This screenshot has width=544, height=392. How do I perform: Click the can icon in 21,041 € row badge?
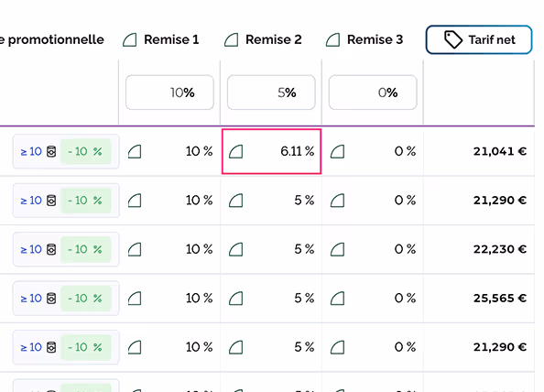pos(51,152)
